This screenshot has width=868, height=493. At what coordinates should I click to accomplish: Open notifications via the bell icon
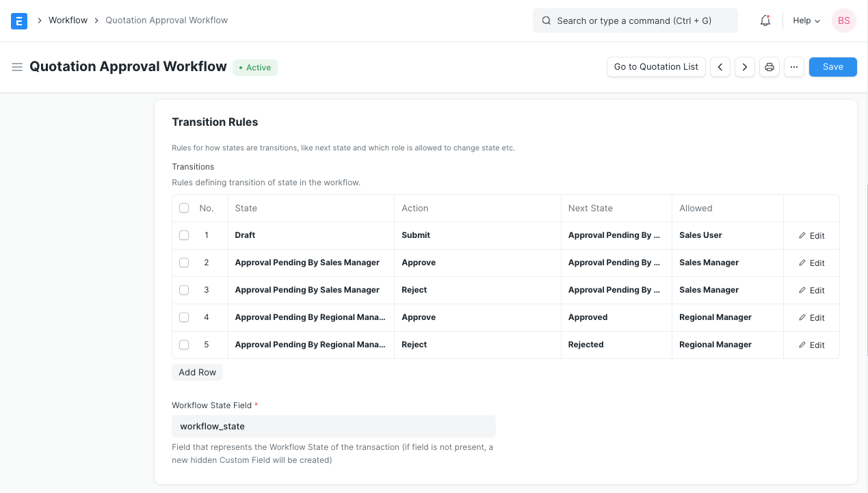pyautogui.click(x=765, y=21)
